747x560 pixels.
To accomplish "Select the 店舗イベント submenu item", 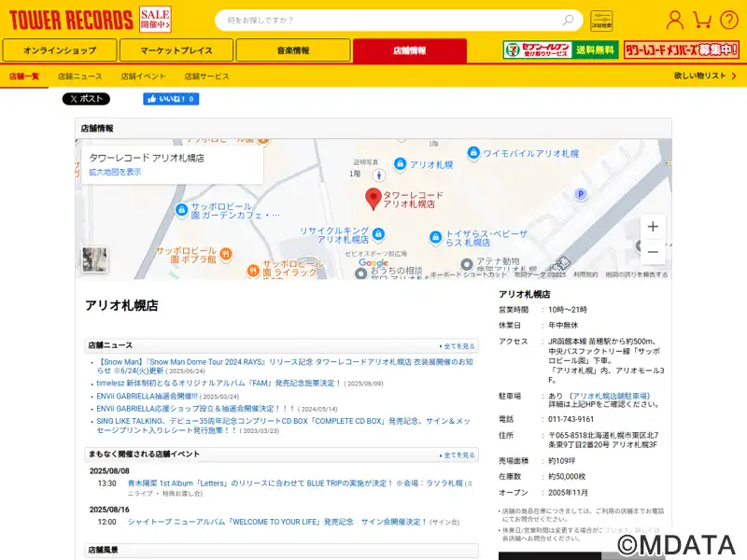I will [x=143, y=77].
